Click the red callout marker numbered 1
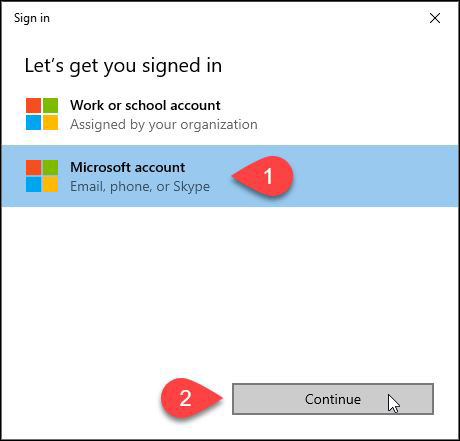Viewport: 460px width, 441px height. pos(263,176)
